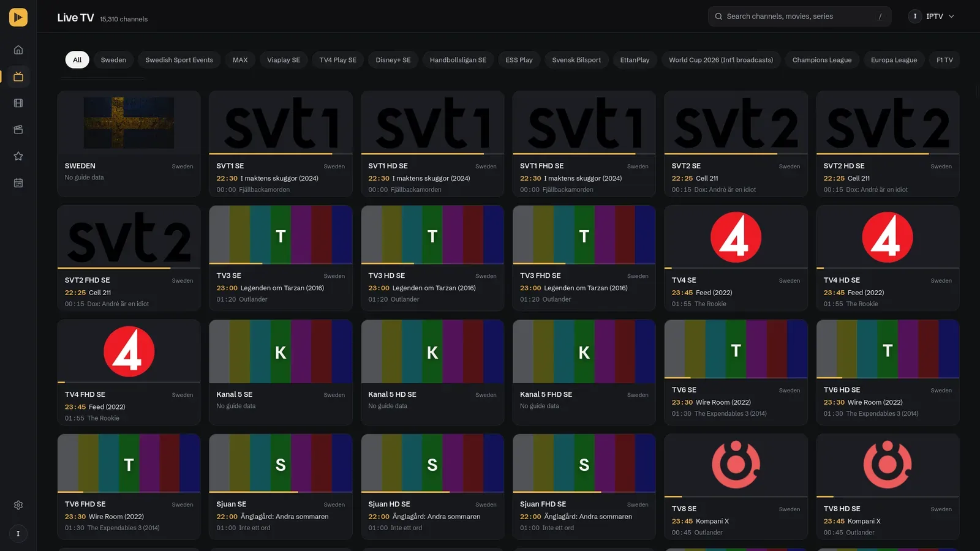Open the TV8 HD SE red circular logo
This screenshot has width=980, height=551.
[x=888, y=464]
